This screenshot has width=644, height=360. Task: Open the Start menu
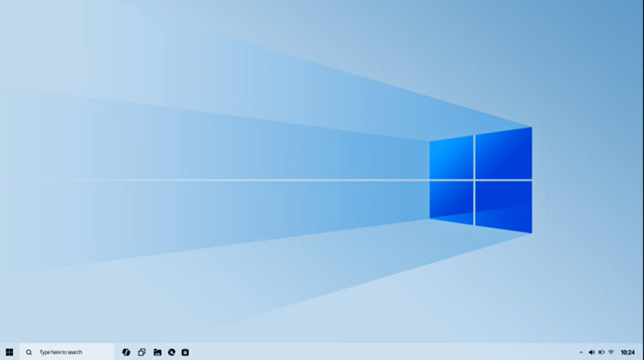10,352
